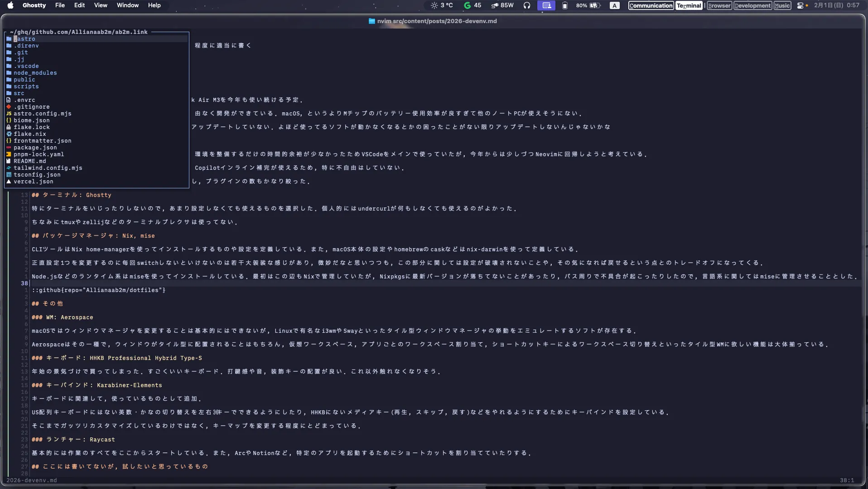Click the Tailwind wave icon beside tailwind.config.mjs
The image size is (868, 489).
pyautogui.click(x=9, y=168)
